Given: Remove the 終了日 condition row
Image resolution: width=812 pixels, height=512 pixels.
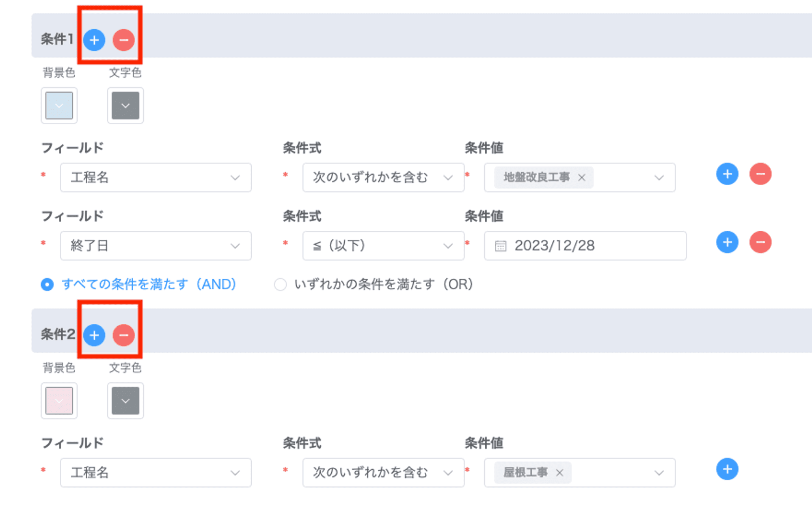Looking at the screenshot, I should click(x=760, y=243).
